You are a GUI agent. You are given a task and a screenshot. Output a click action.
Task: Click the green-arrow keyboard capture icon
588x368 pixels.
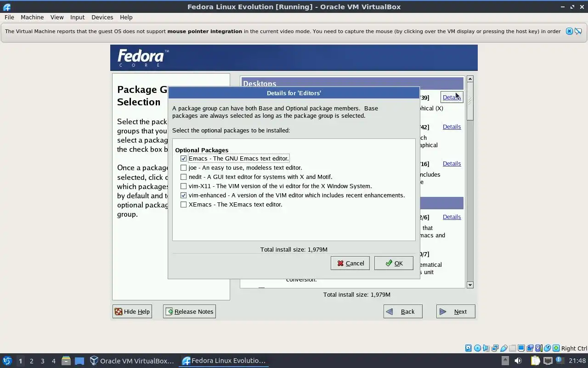coord(556,348)
